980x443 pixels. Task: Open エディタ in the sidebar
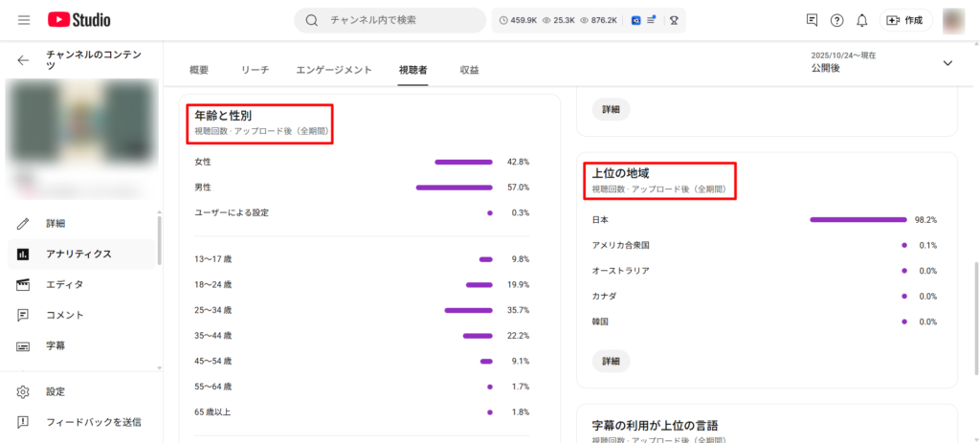[x=64, y=284]
